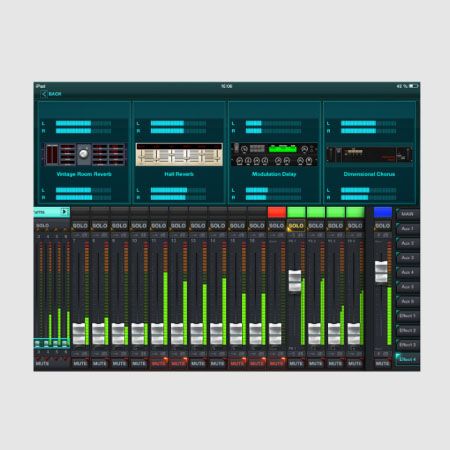Unmute channel 11
The image size is (450, 450).
pos(159,363)
